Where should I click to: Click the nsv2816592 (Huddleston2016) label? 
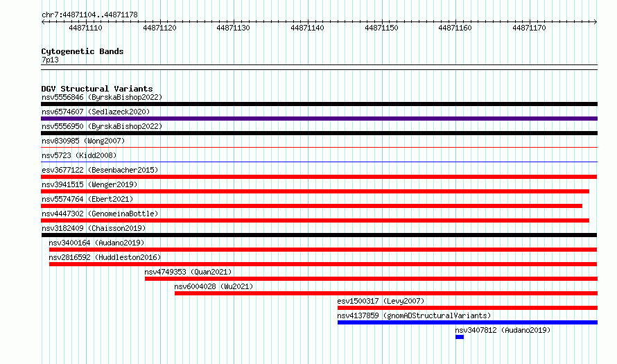(105, 257)
